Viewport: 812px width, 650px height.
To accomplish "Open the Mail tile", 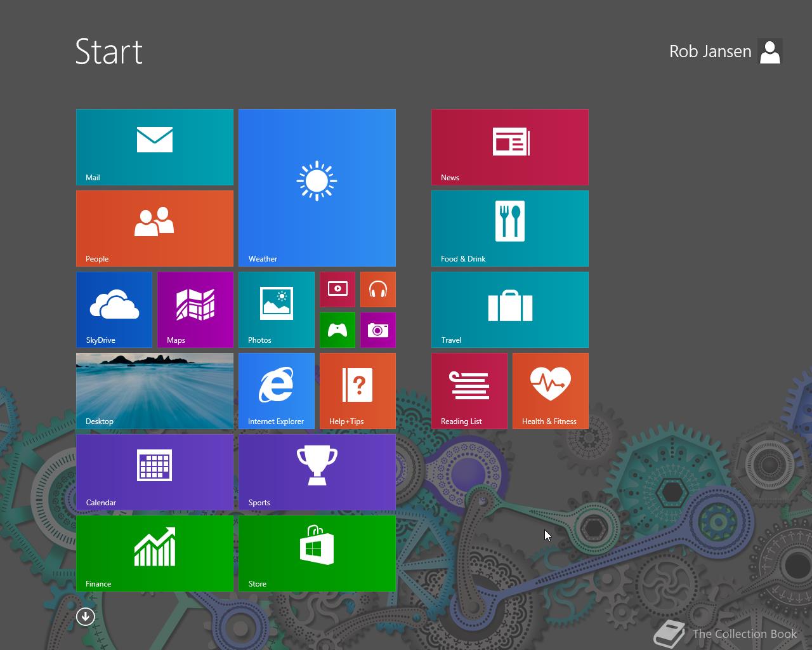I will [155, 147].
